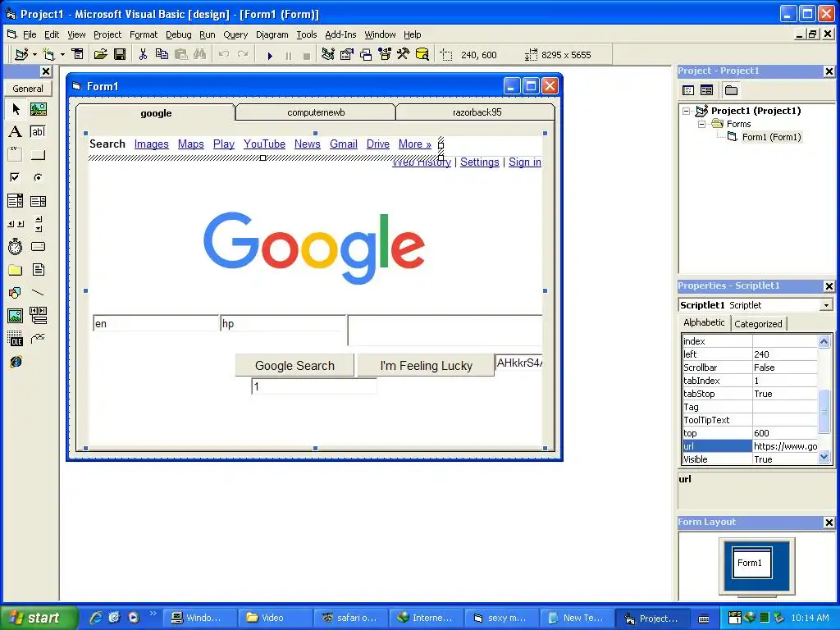This screenshot has height=630, width=840.
Task: Select the TextBox control tool
Action: click(38, 132)
